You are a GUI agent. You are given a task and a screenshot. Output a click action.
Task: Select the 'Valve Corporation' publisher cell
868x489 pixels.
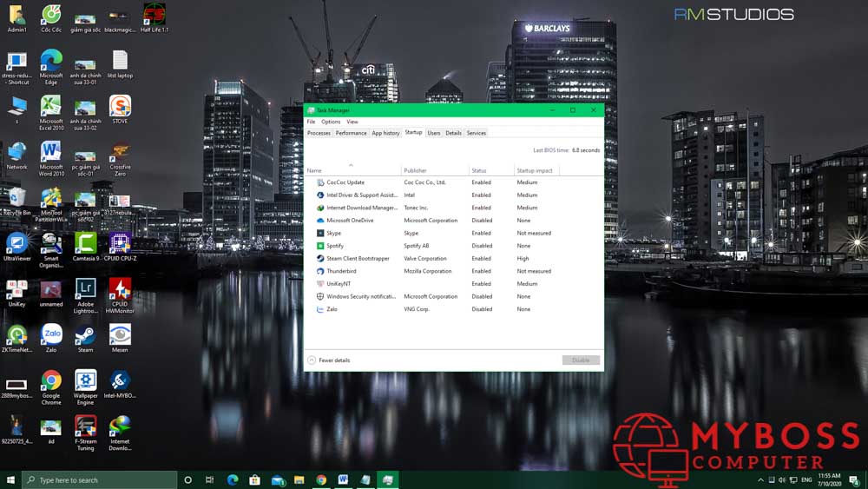(x=425, y=259)
